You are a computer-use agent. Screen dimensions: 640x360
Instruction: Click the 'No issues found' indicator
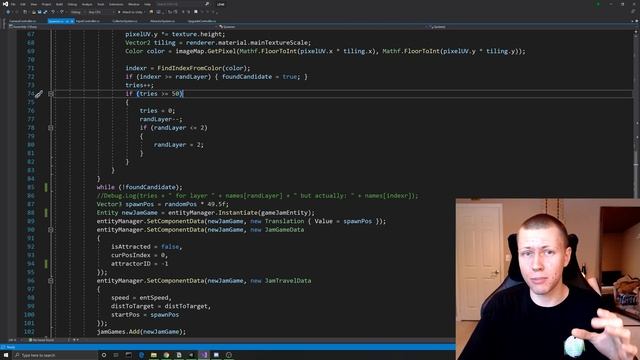[x=42, y=340]
